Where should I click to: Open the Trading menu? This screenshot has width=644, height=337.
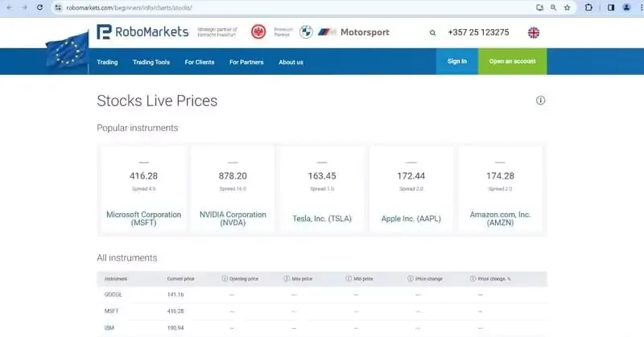coord(107,62)
